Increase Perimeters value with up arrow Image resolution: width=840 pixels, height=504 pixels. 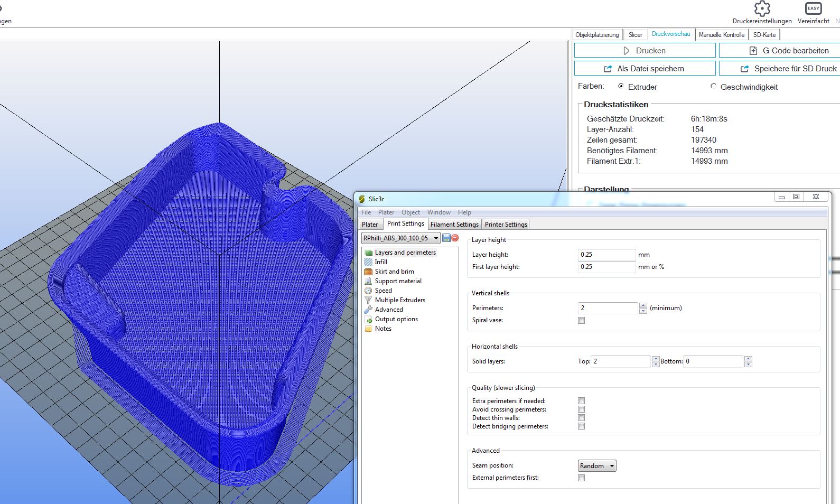pyautogui.click(x=643, y=305)
